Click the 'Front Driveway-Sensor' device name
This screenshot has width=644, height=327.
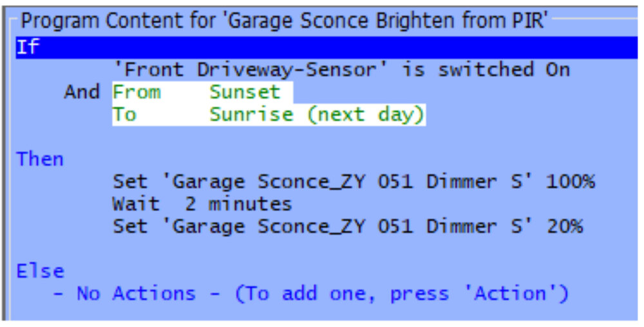tap(249, 69)
